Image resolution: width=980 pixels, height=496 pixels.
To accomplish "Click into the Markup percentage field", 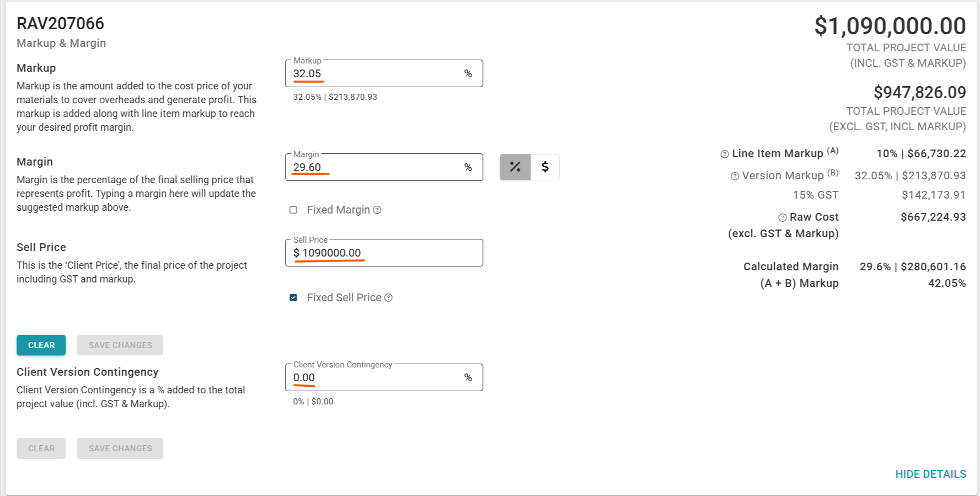I will [375, 74].
